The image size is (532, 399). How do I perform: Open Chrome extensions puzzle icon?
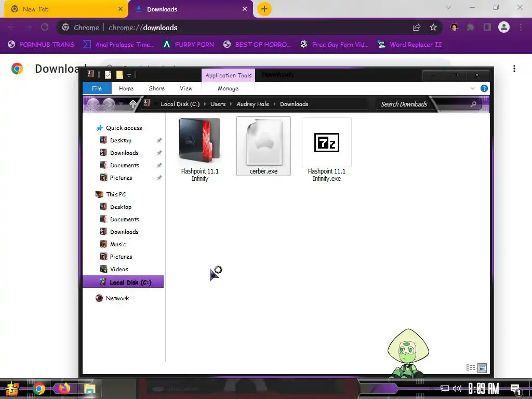(x=471, y=27)
